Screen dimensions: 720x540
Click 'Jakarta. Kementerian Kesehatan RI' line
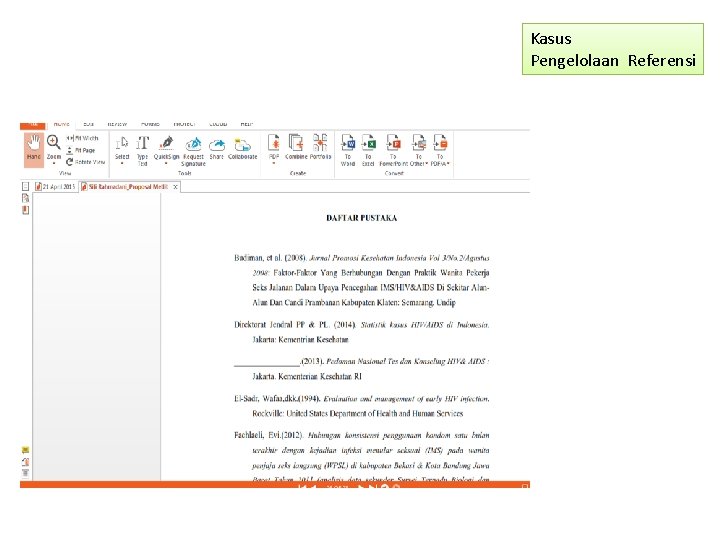click(307, 377)
